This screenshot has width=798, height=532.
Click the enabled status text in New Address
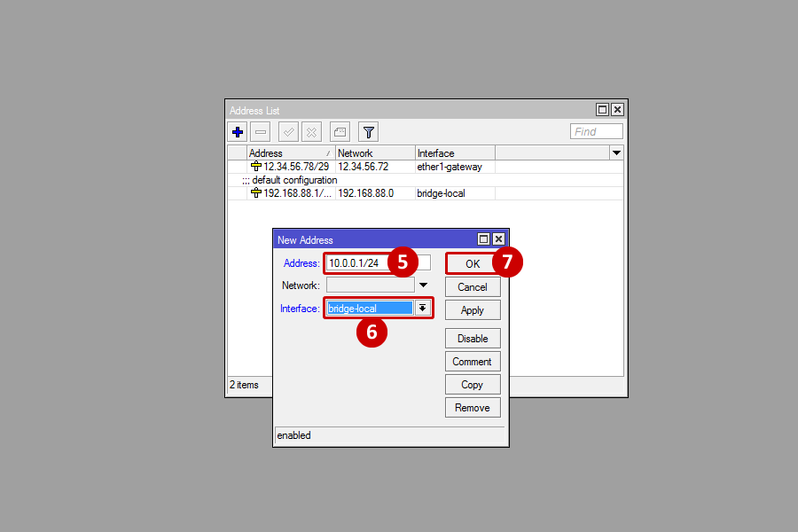coord(293,435)
